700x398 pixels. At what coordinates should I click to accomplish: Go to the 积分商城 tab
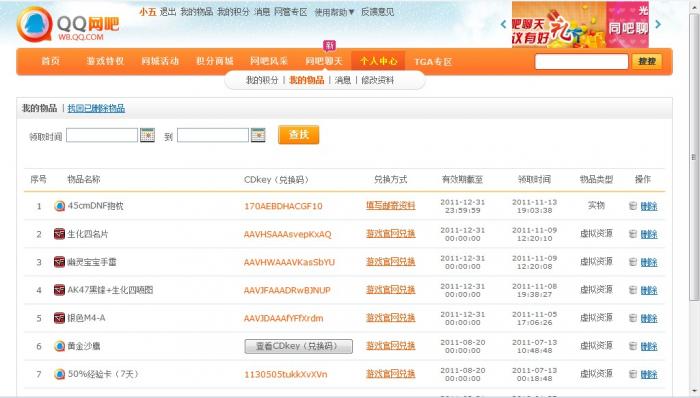(x=215, y=61)
